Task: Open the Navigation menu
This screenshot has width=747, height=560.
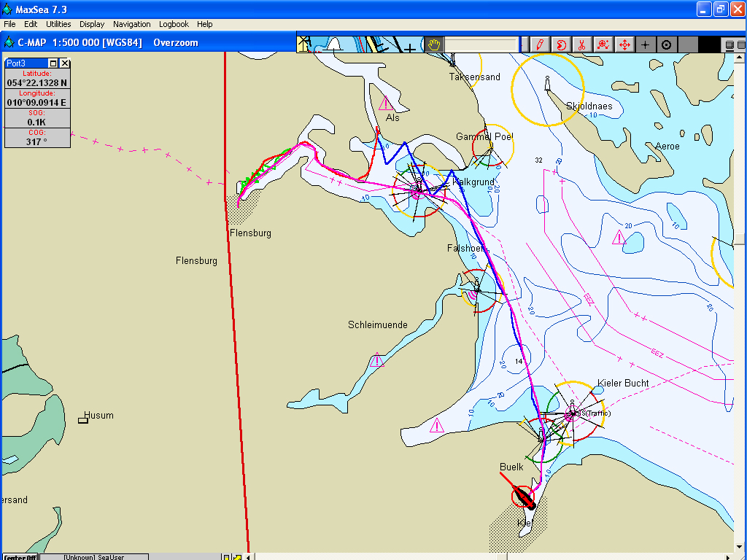Action: pos(131,24)
